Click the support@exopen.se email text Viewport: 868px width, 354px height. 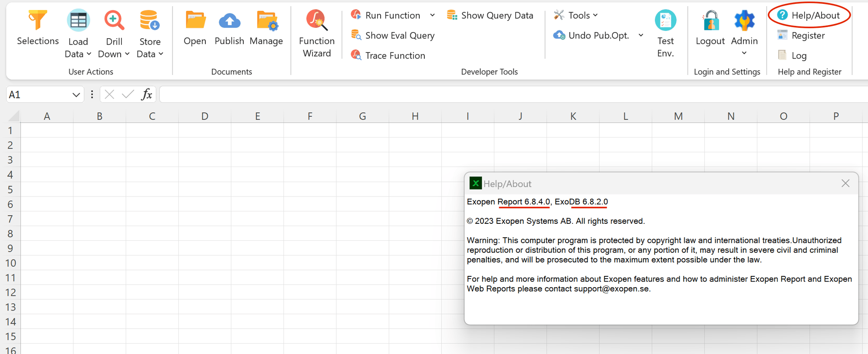pos(612,289)
